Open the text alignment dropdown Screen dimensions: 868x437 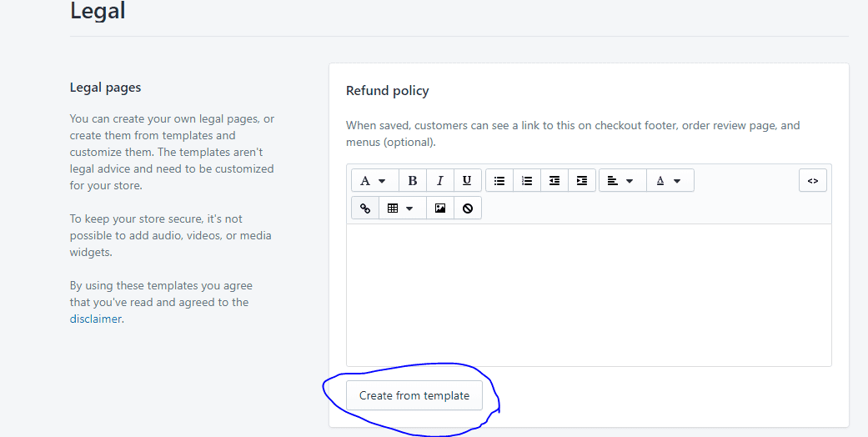point(622,181)
